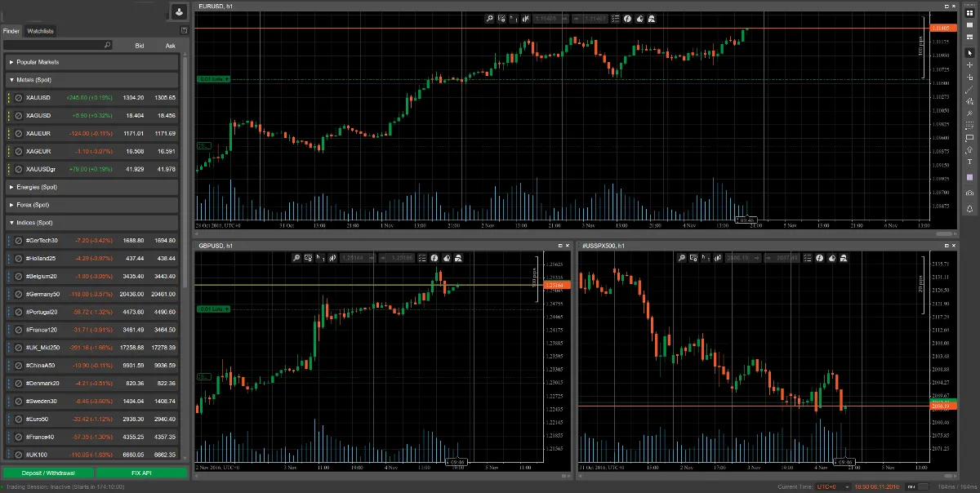The width and height of the screenshot is (980, 493).
Task: Click the #Sweden30 row
Action: (91, 402)
